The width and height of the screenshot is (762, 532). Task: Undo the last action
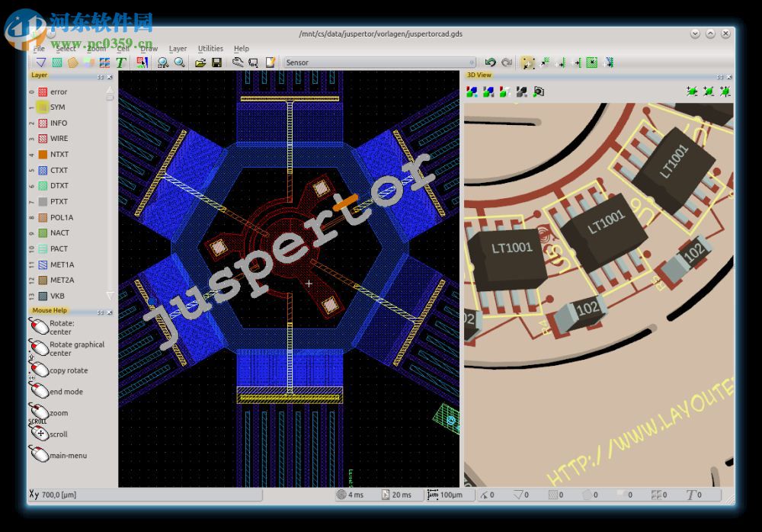coord(490,62)
